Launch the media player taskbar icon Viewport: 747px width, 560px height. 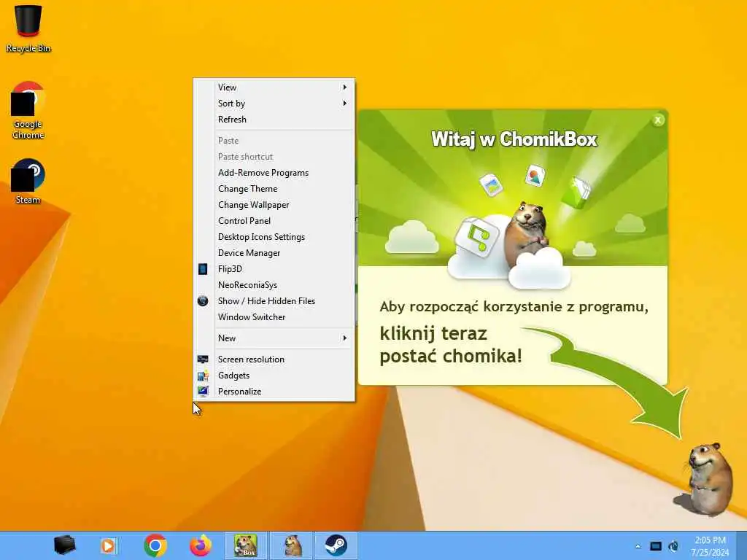[108, 545]
